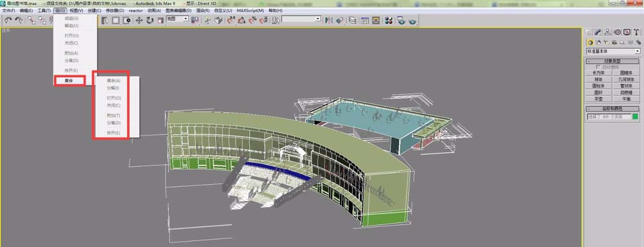644x247 pixels.
Task: Switch to the Motion command panel tab
Action: pos(618,32)
